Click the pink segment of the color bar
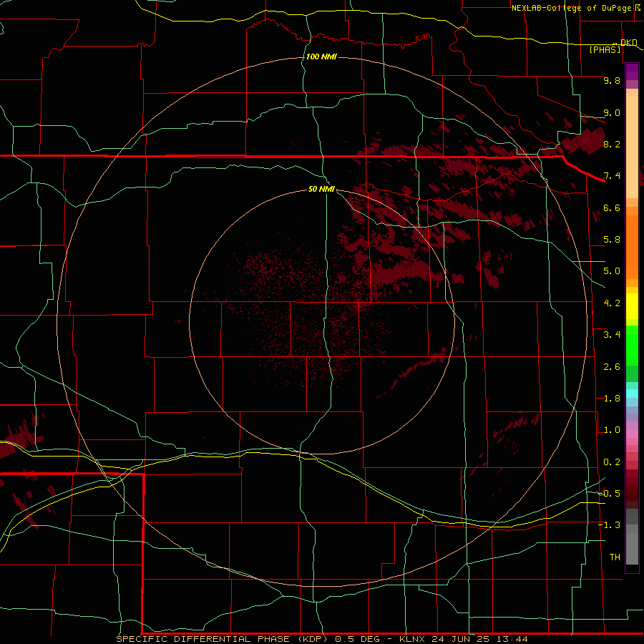644x644 pixels. pos(632,434)
